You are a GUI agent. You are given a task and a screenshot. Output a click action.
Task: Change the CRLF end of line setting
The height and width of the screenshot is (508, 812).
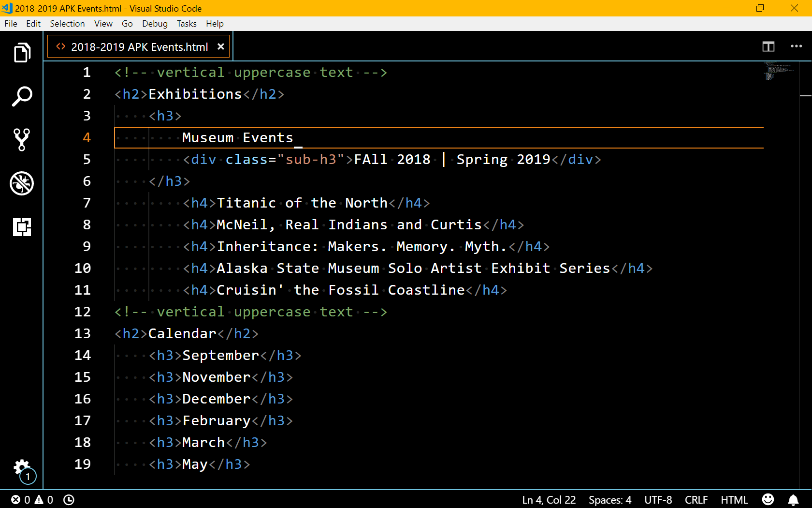coord(696,500)
